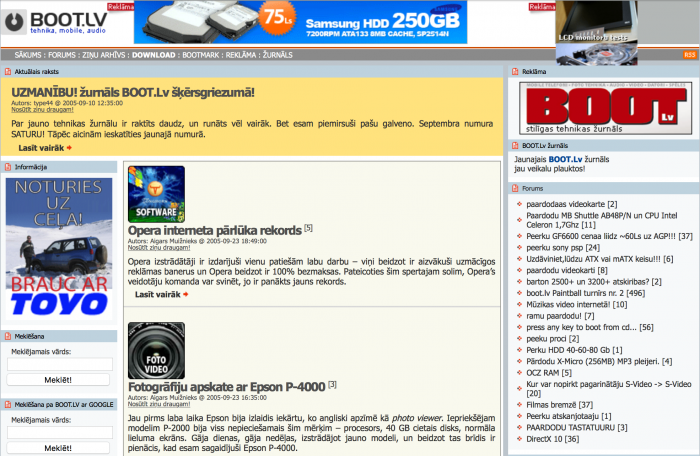
Task: Click the Toyo car advertisement banner
Action: pos(59,247)
